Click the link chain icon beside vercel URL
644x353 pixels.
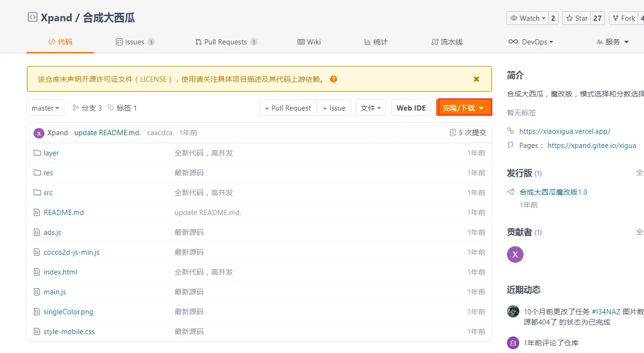(510, 131)
